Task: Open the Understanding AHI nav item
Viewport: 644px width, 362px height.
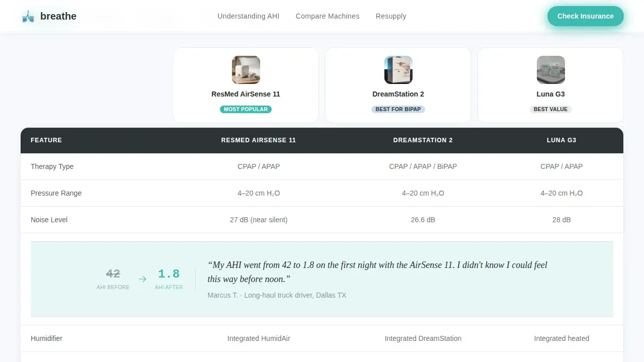Action: pyautogui.click(x=248, y=16)
